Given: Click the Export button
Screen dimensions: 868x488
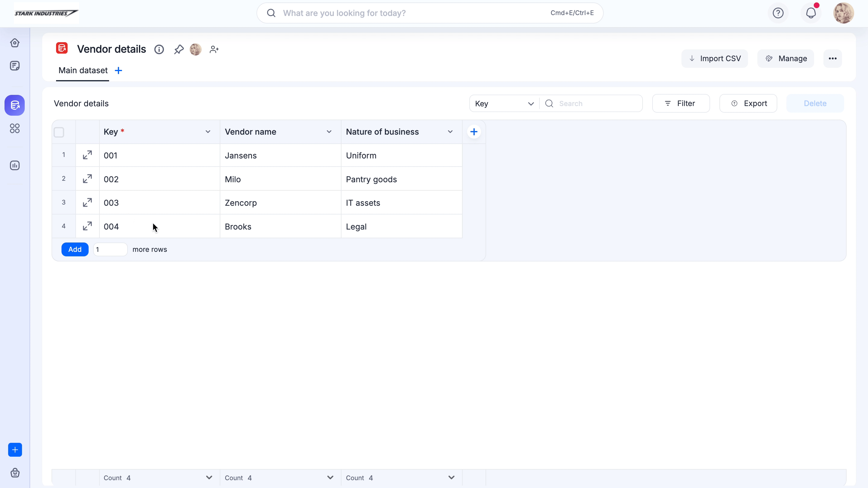Looking at the screenshot, I should point(748,103).
